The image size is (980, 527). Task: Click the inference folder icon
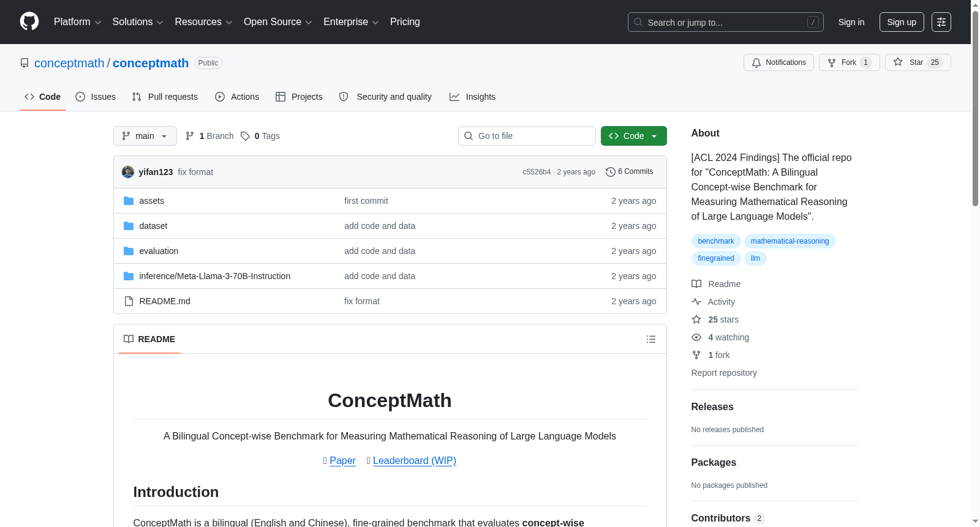click(129, 276)
